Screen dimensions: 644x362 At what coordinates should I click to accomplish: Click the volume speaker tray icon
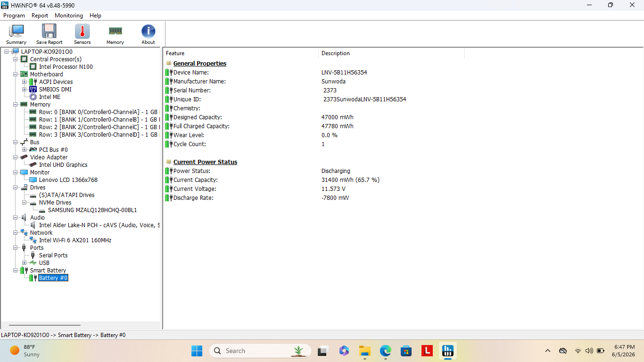589,351
